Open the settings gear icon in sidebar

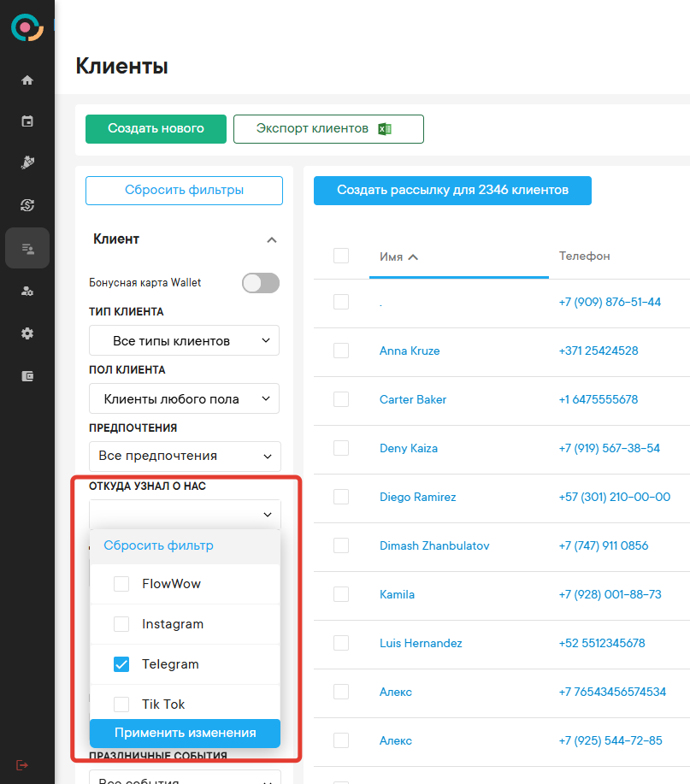coord(27,333)
